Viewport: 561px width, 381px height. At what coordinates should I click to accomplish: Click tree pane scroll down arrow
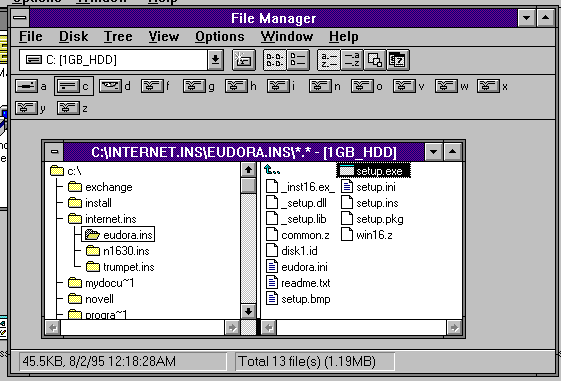tap(248, 311)
